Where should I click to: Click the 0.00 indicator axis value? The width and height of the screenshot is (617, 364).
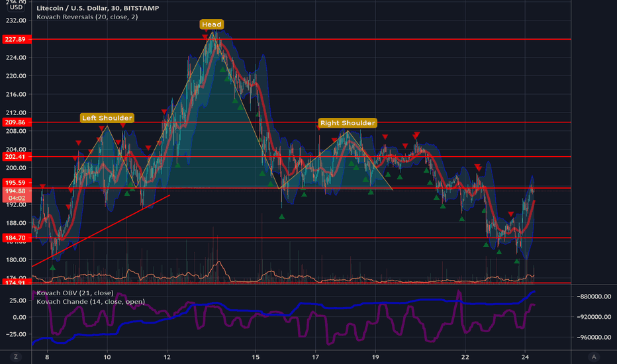19,317
